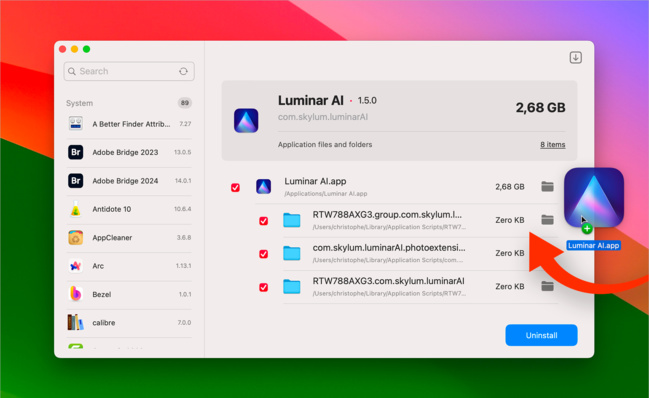The width and height of the screenshot is (649, 398).
Task: Reveal RTW788AXG3.com.skylum.luminarAI in Finder
Action: [547, 286]
